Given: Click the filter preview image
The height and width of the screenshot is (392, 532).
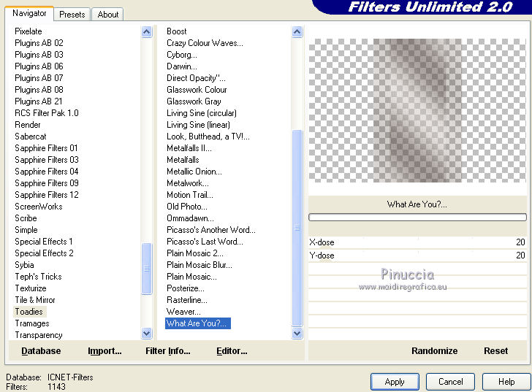Looking at the screenshot, I should click(417, 110).
